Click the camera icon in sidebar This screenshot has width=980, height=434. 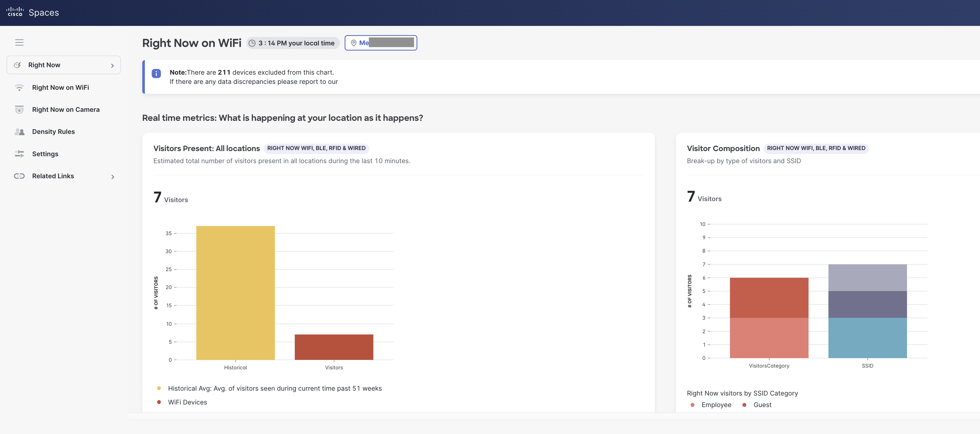pos(19,110)
